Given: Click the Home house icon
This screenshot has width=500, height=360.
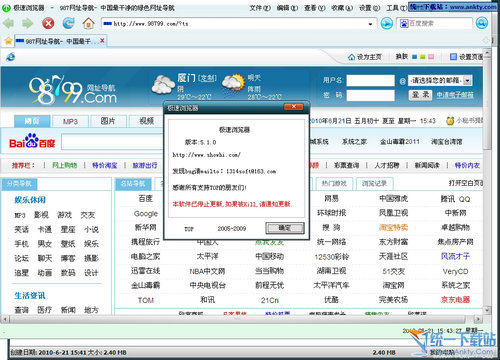Looking at the screenshot, I should point(88,23).
